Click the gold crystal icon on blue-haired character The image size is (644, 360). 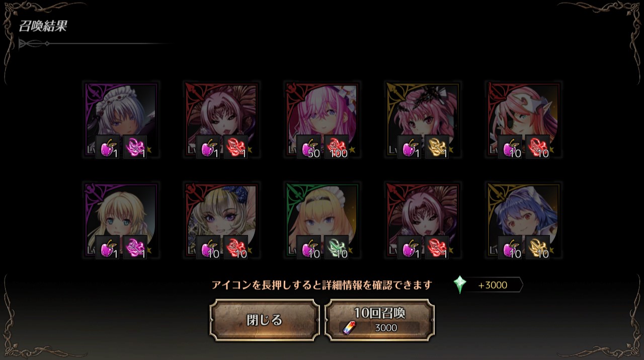pos(537,247)
